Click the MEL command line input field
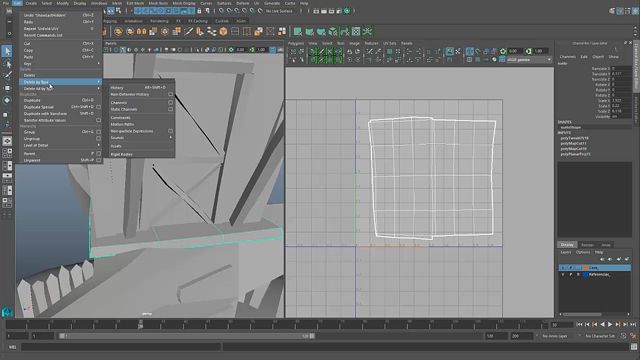Screen dimensions: 640x360 pyautogui.click(x=121, y=347)
